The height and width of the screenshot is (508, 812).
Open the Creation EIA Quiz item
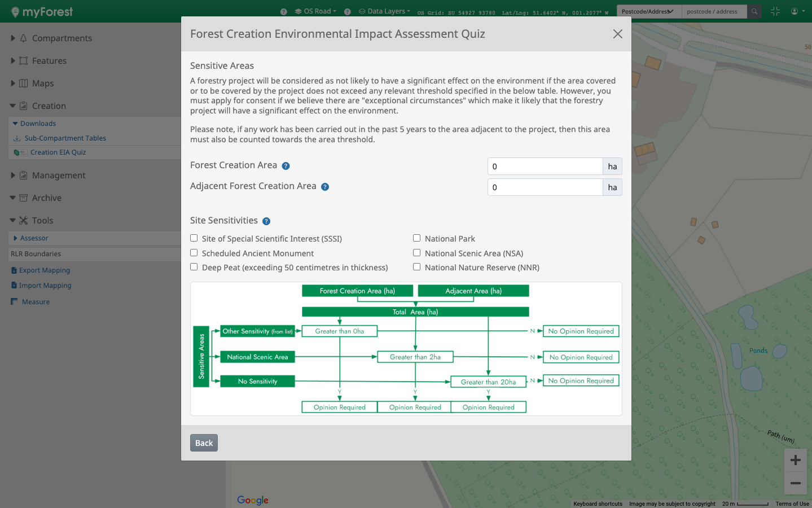tap(58, 152)
